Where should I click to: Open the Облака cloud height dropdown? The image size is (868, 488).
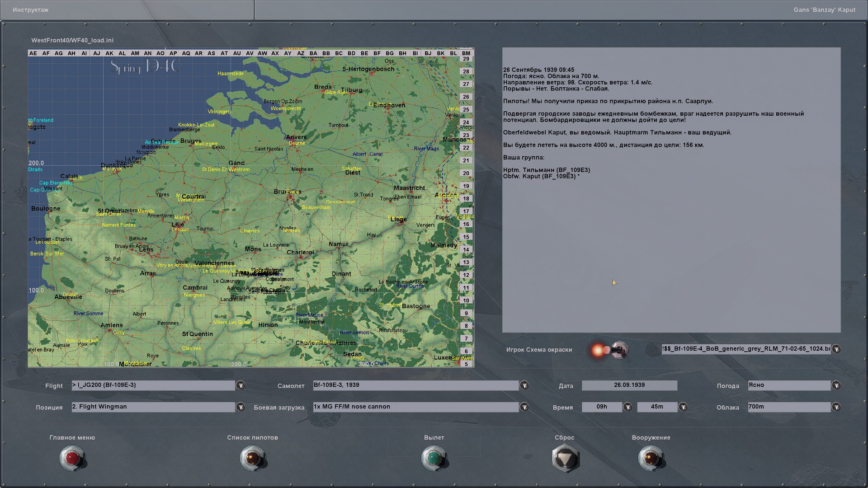836,407
